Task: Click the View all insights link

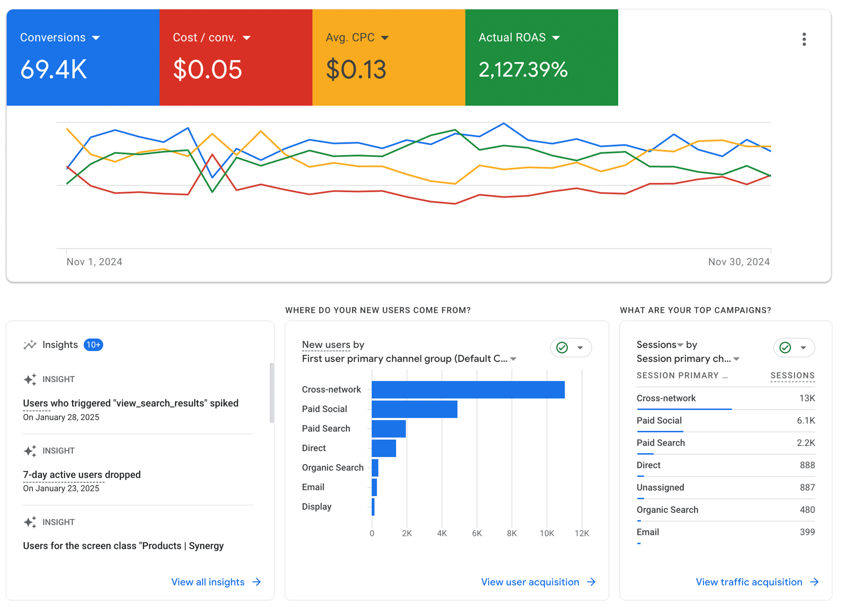Action: tap(208, 582)
